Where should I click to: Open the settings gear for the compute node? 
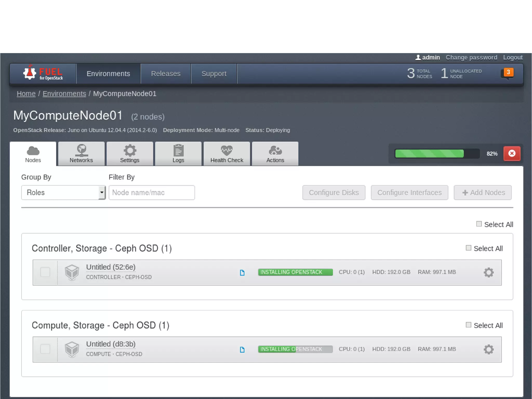(488, 349)
